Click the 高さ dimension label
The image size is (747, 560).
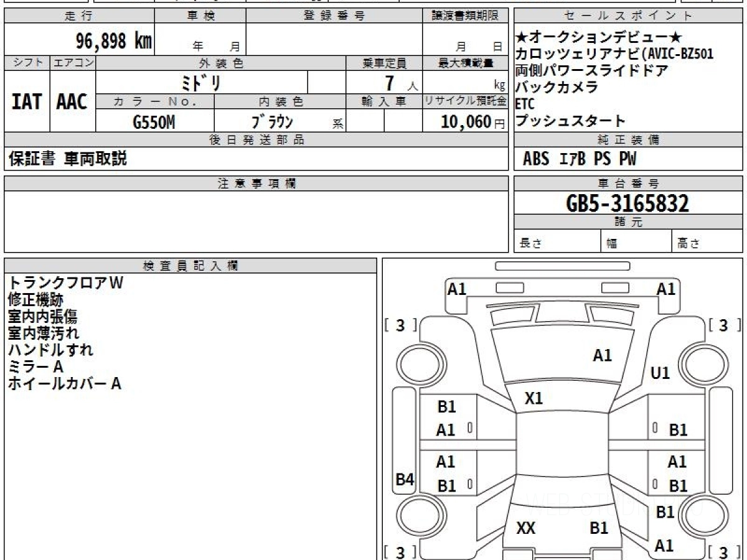click(688, 244)
